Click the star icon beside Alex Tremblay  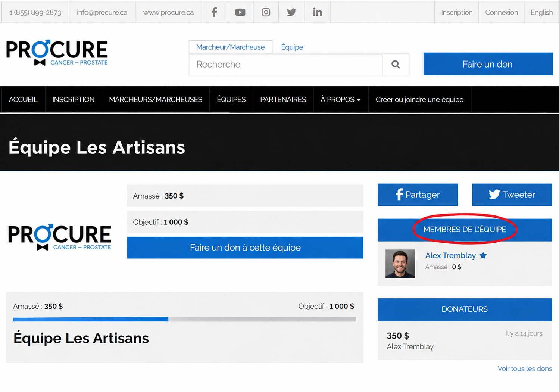click(483, 255)
